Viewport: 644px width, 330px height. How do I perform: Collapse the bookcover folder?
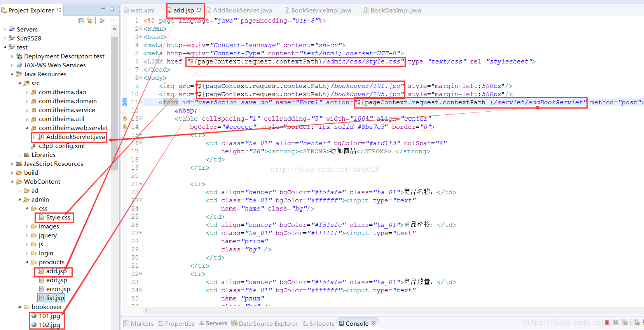[x=19, y=307]
